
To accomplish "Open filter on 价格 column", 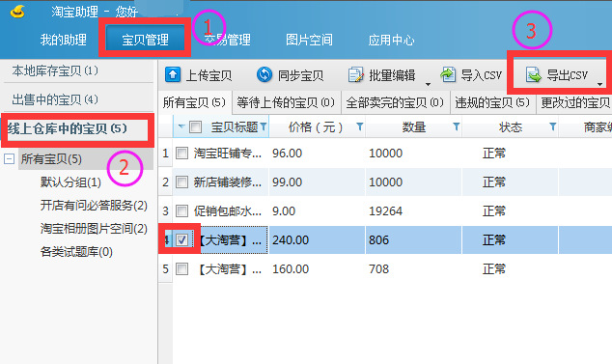I will click(x=359, y=126).
